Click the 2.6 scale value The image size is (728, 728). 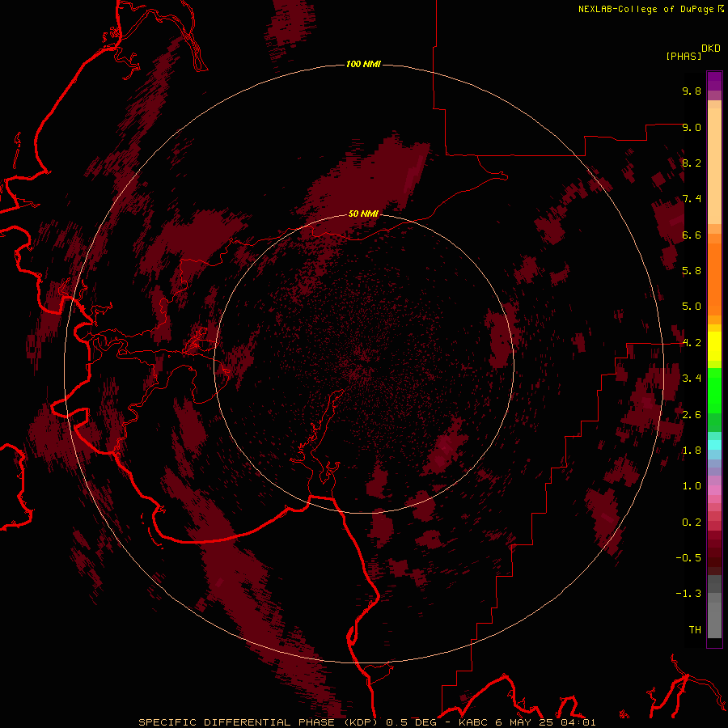(692, 415)
